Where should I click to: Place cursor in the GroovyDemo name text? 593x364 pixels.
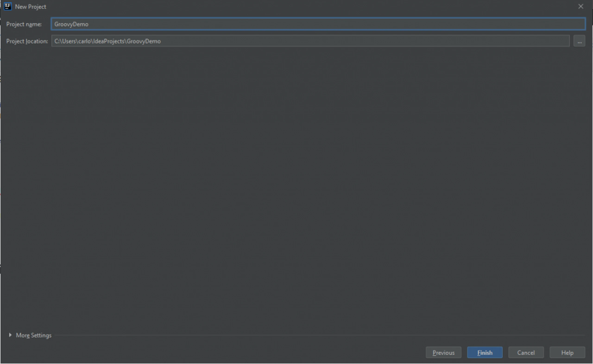(71, 24)
